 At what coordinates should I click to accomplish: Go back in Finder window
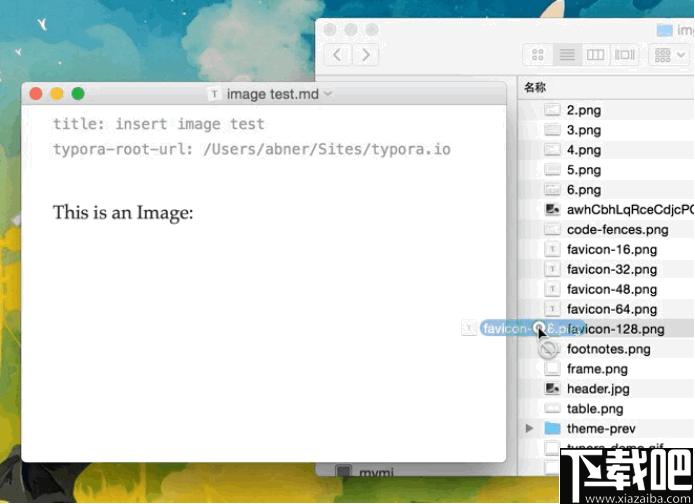click(338, 55)
